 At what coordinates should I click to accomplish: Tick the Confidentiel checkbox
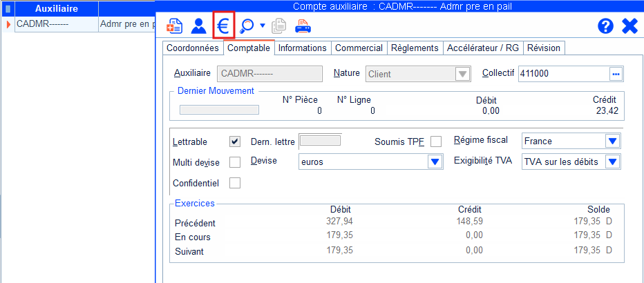pos(235,183)
